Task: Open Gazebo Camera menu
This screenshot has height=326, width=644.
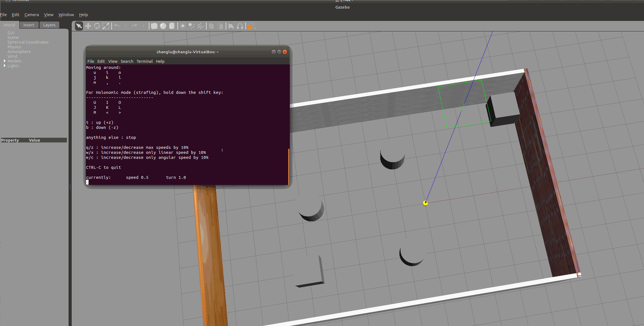Action: (32, 15)
